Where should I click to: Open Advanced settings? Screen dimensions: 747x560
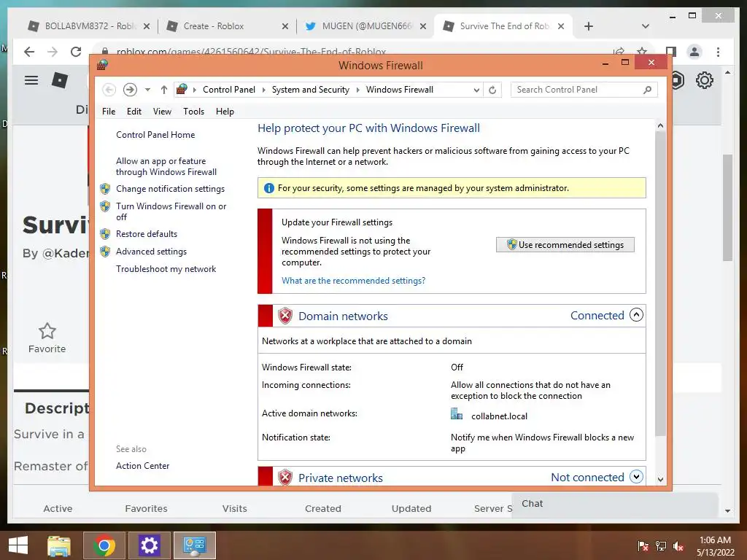pos(151,252)
